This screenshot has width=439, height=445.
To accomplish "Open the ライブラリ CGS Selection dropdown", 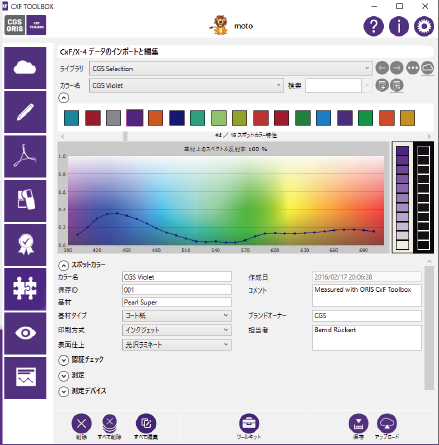I will (x=230, y=68).
